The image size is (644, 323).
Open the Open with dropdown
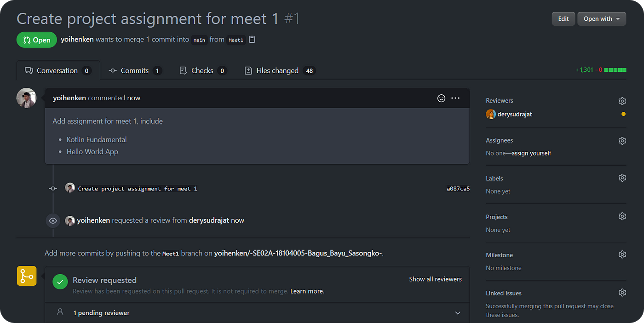(602, 19)
